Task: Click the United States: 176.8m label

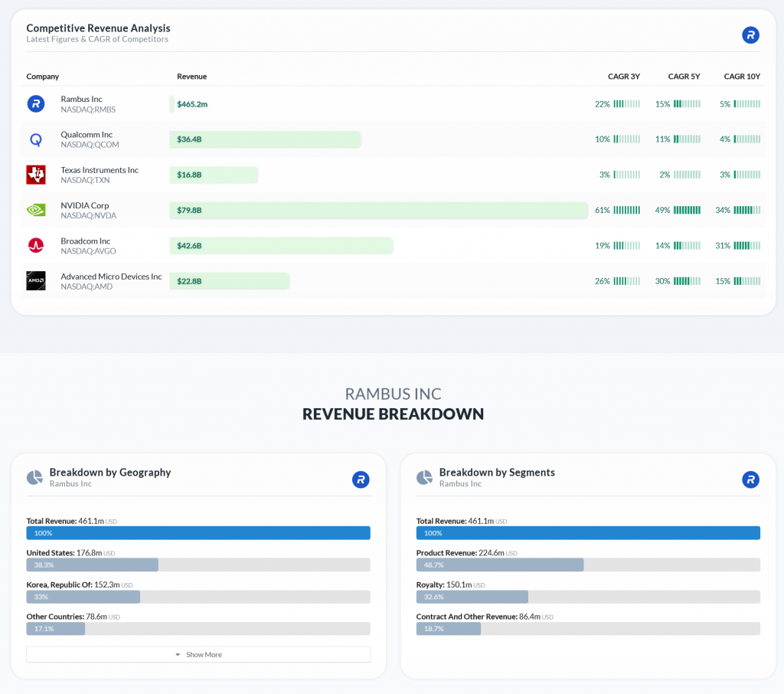Action: pyautogui.click(x=70, y=553)
